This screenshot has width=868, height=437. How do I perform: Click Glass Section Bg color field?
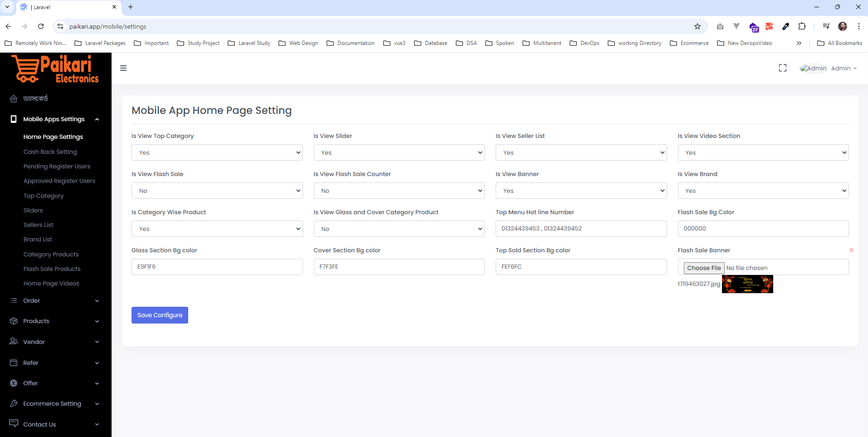point(217,267)
